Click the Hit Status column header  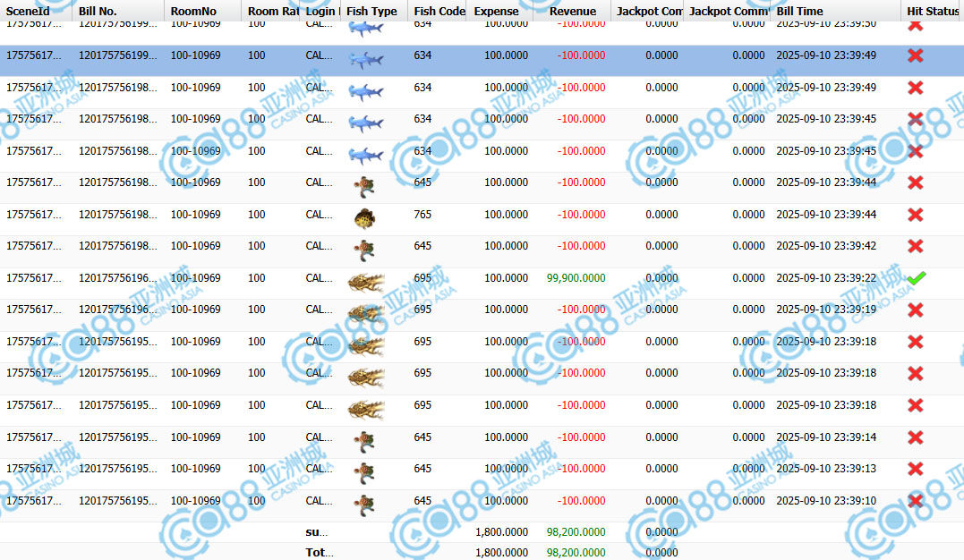tap(933, 12)
